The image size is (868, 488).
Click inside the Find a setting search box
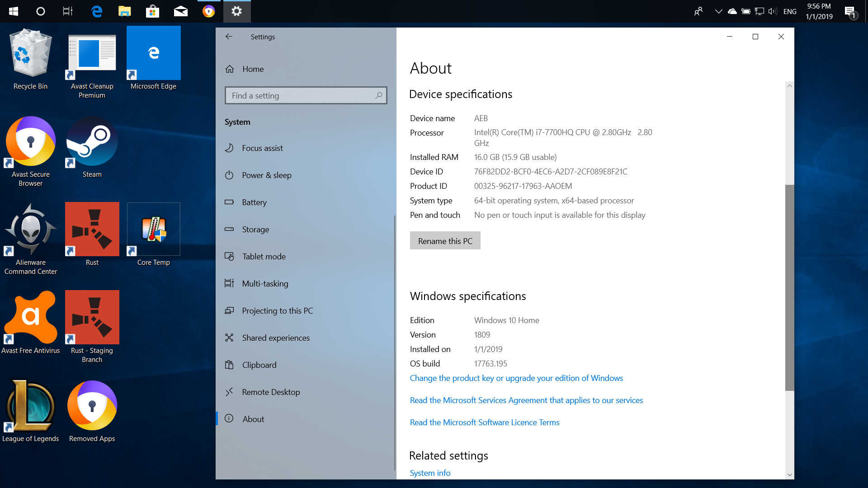[306, 95]
